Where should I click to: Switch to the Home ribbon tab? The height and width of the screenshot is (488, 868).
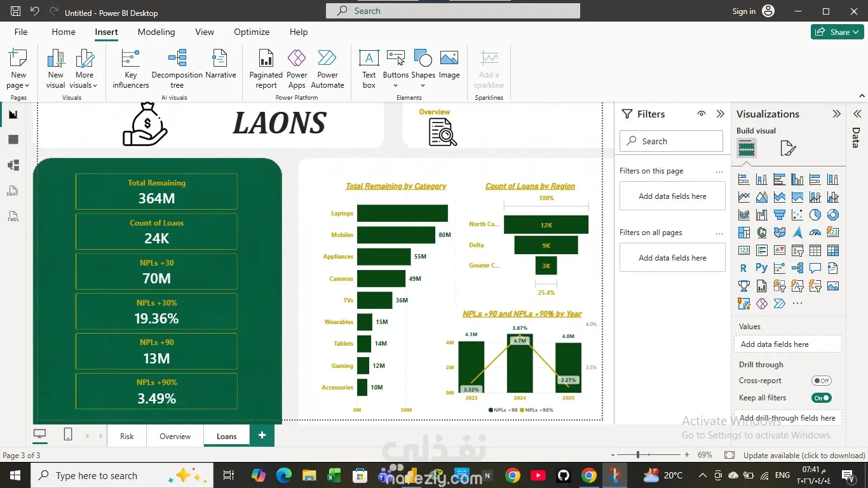tap(64, 32)
